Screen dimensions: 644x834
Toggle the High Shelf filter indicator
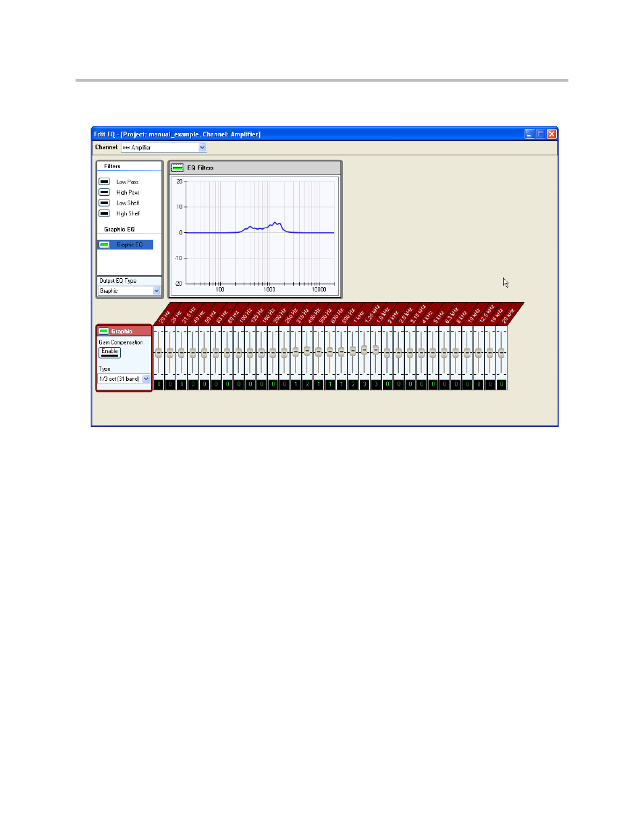click(x=105, y=213)
